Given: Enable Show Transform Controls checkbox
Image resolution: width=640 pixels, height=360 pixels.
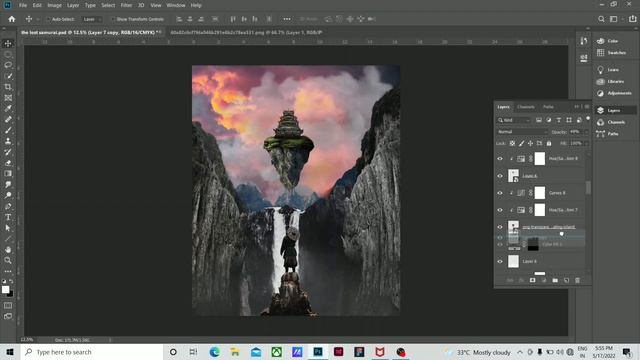Looking at the screenshot, I should click(x=113, y=19).
